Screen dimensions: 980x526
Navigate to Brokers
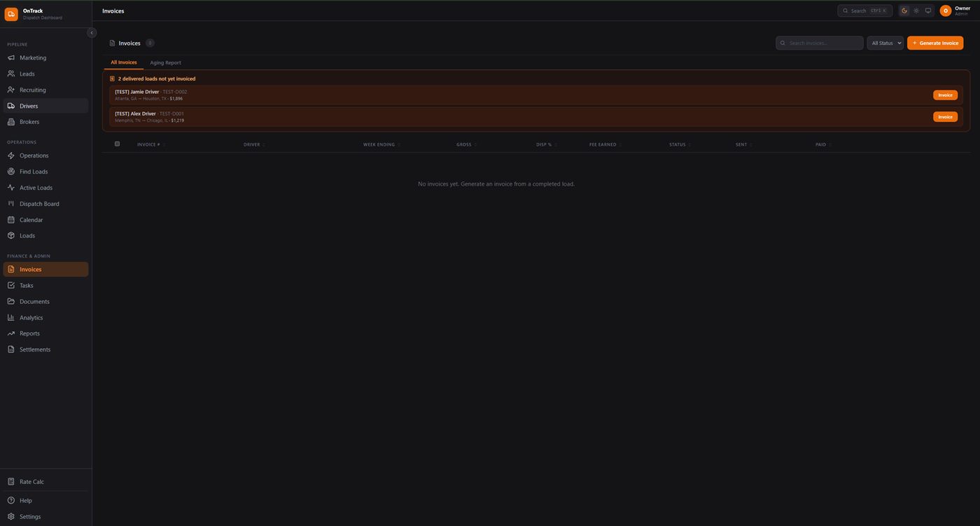[x=45, y=122]
